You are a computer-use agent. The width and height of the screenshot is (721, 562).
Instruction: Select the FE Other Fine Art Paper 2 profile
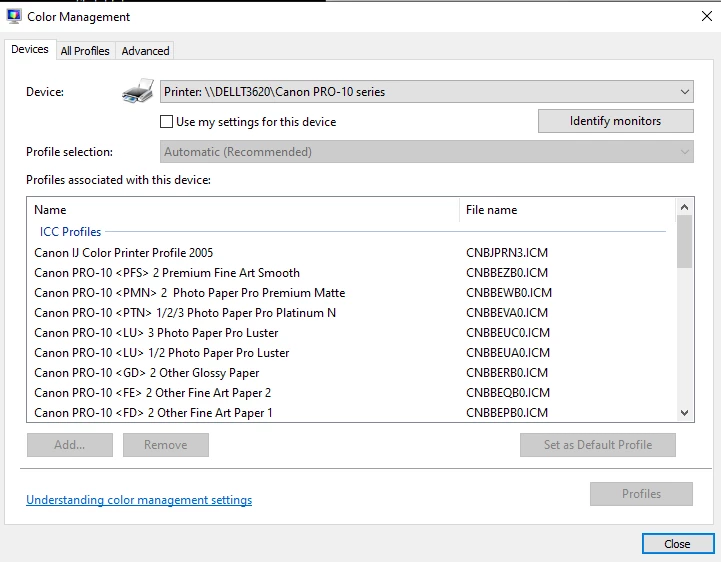pyautogui.click(x=153, y=393)
